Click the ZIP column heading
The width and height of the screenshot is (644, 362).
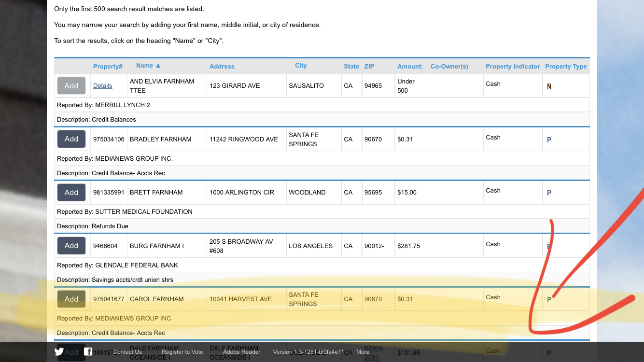[x=369, y=67]
